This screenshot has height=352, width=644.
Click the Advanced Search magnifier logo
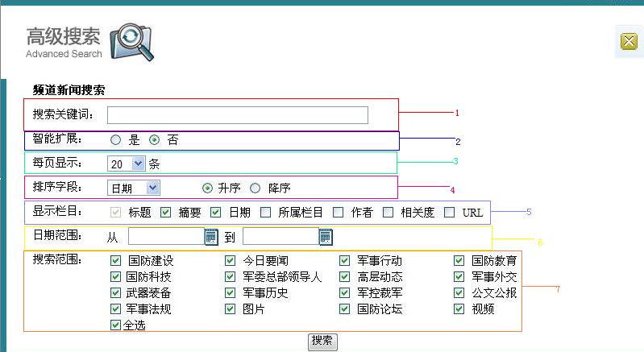(131, 43)
